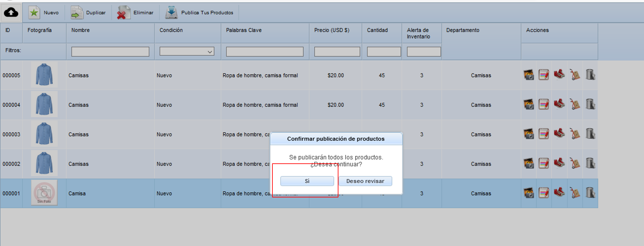Click the red sneakers icon for product 000003
The image size is (644, 246).
coord(559,133)
